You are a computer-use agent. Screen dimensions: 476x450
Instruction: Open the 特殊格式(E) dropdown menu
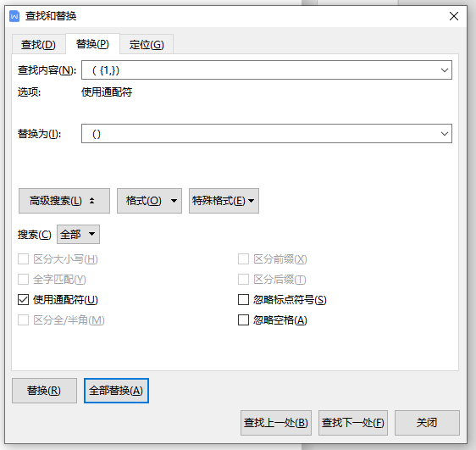[x=224, y=201]
